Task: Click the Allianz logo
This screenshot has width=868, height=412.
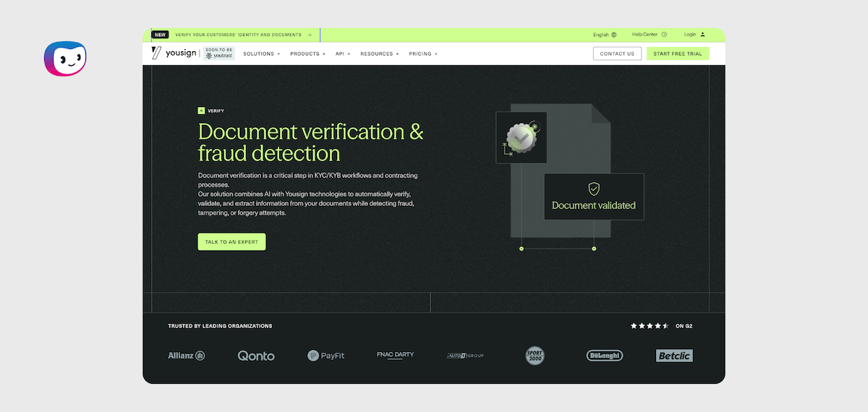Action: pos(187,356)
